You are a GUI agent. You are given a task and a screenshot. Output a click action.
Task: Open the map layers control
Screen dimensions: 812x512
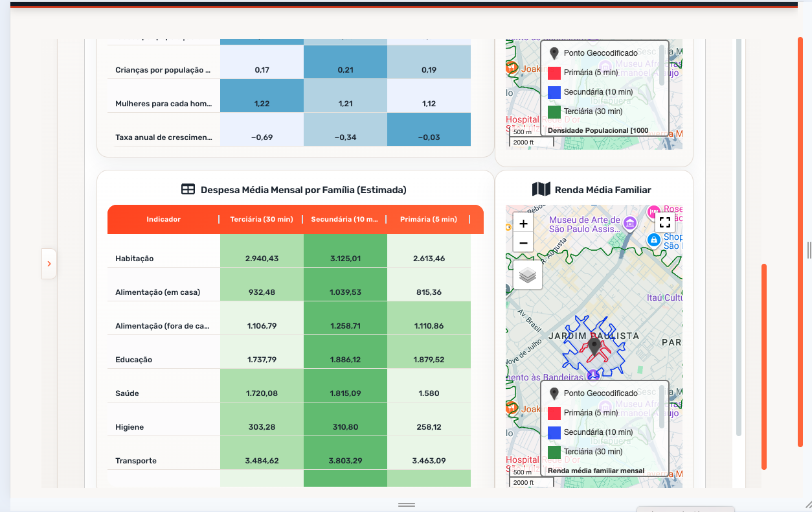point(528,275)
